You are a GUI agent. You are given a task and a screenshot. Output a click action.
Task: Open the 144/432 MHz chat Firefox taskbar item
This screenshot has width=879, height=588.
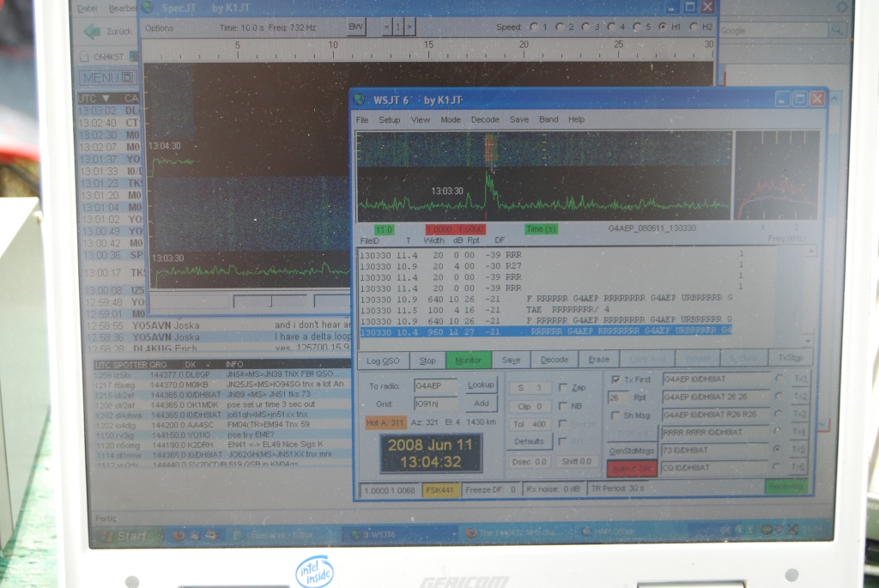tap(517, 532)
